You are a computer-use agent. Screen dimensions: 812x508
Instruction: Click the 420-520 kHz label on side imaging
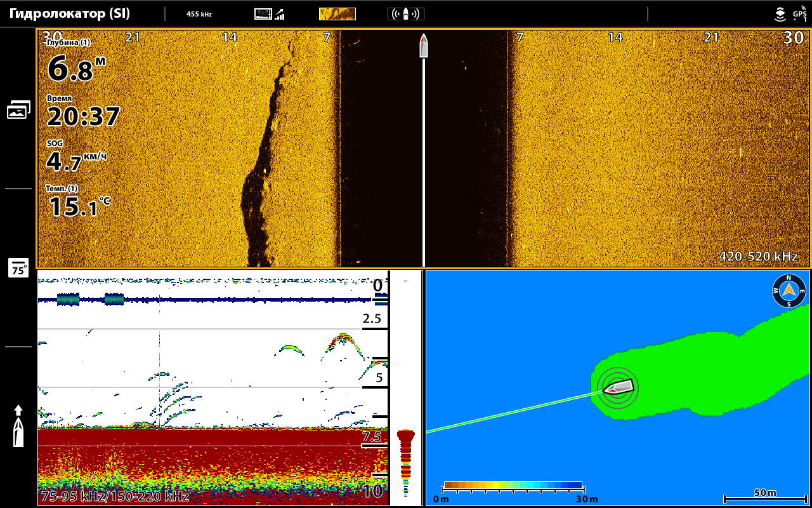[x=758, y=257]
